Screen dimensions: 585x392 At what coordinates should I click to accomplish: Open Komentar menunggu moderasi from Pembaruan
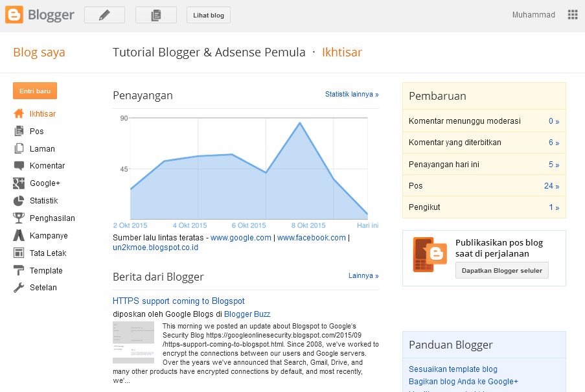click(x=464, y=121)
